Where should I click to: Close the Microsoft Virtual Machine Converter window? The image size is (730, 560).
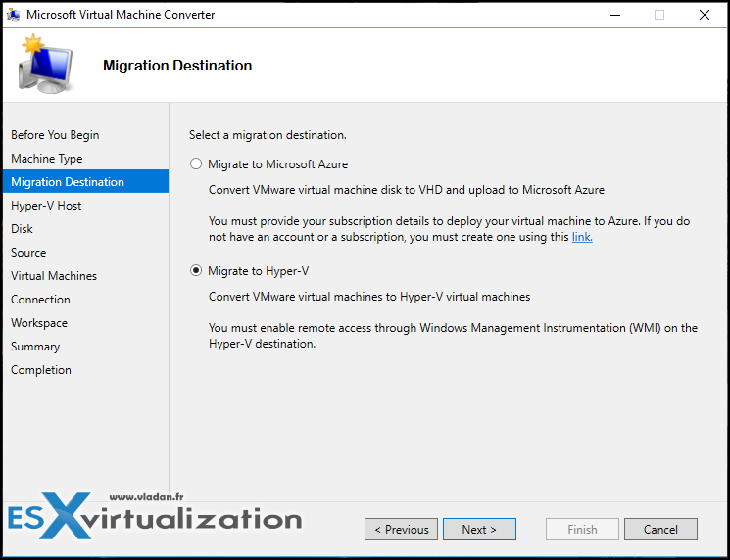coord(704,15)
